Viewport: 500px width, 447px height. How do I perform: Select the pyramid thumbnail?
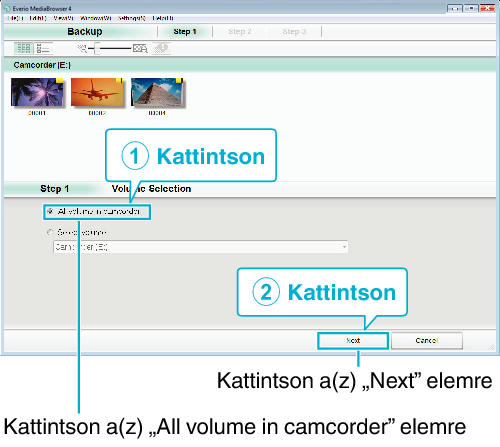point(157,92)
